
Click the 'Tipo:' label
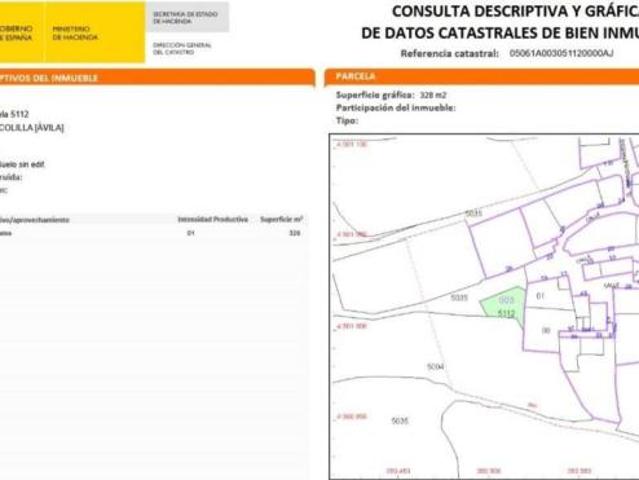347,121
